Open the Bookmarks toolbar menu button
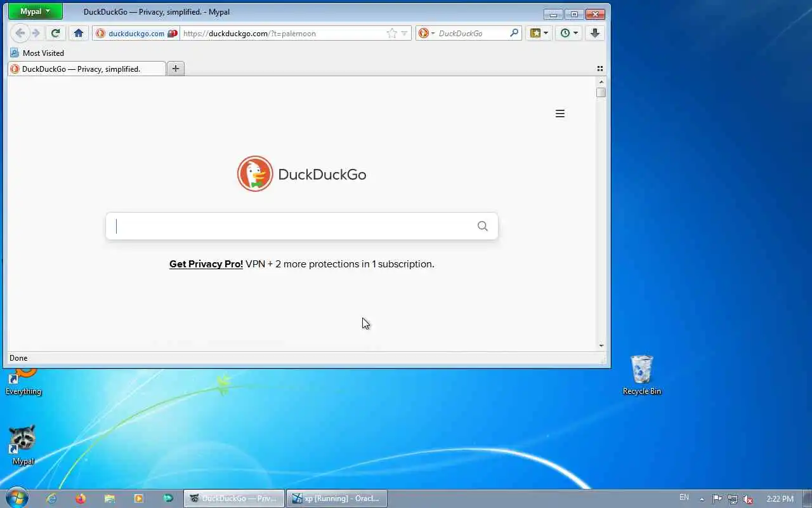 (539, 33)
